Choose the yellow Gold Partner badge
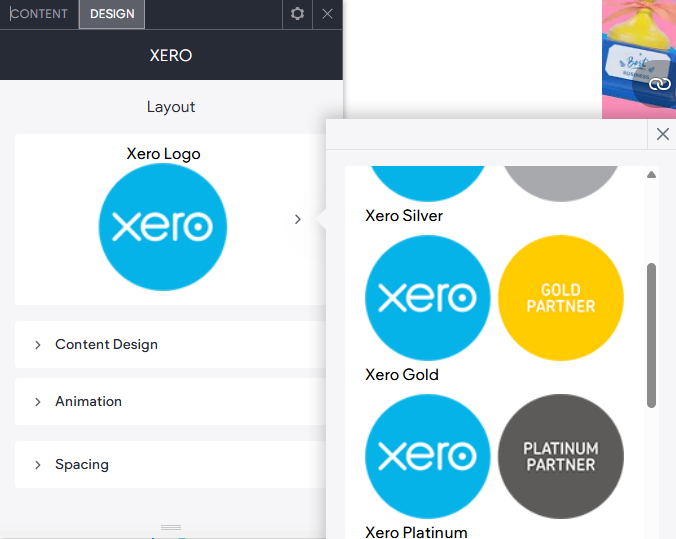676x539 pixels. click(x=560, y=298)
